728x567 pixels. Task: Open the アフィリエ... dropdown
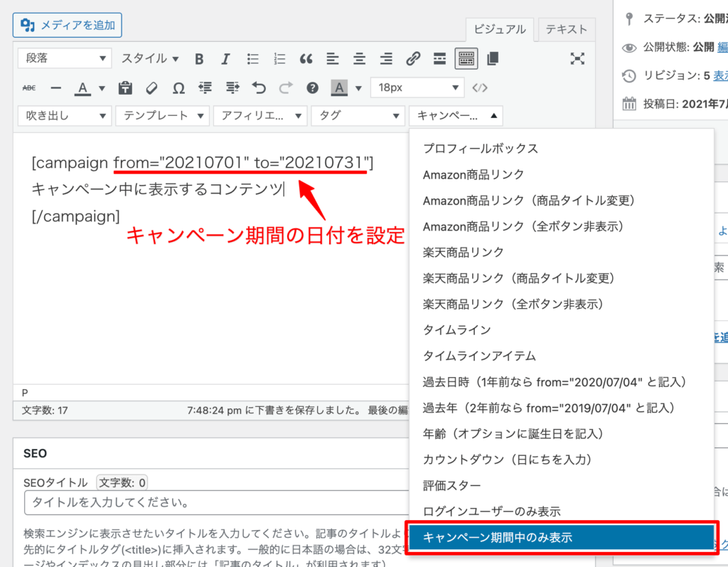(260, 116)
